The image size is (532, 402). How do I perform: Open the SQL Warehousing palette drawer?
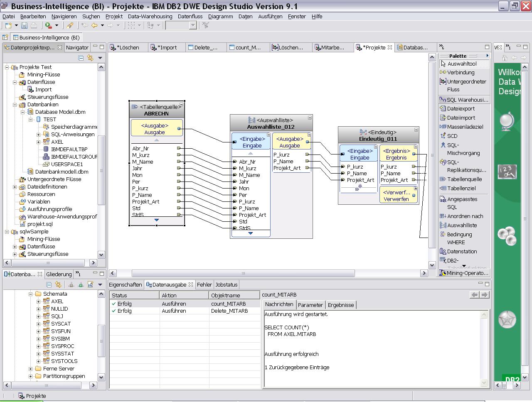pos(464,100)
